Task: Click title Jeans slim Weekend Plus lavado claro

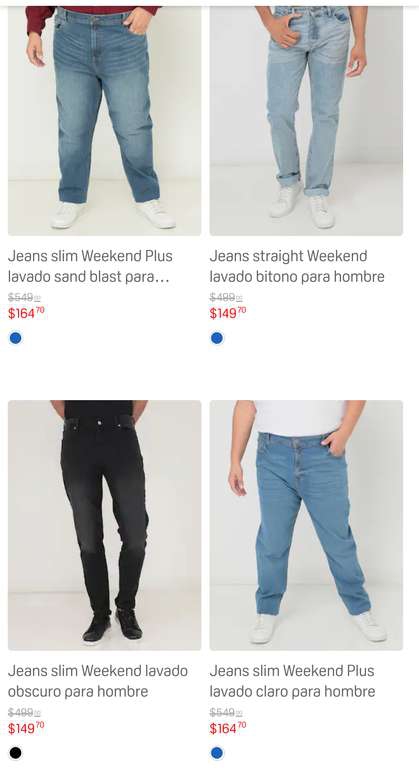Action: point(293,681)
